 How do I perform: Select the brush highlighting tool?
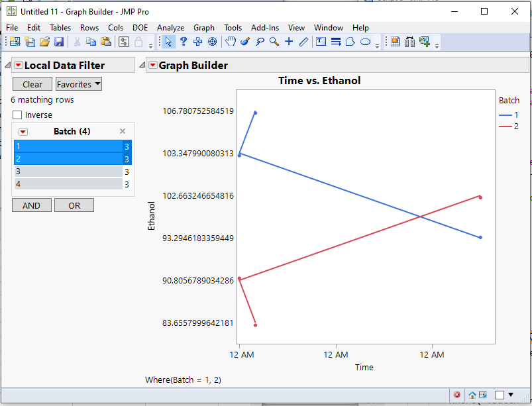245,41
